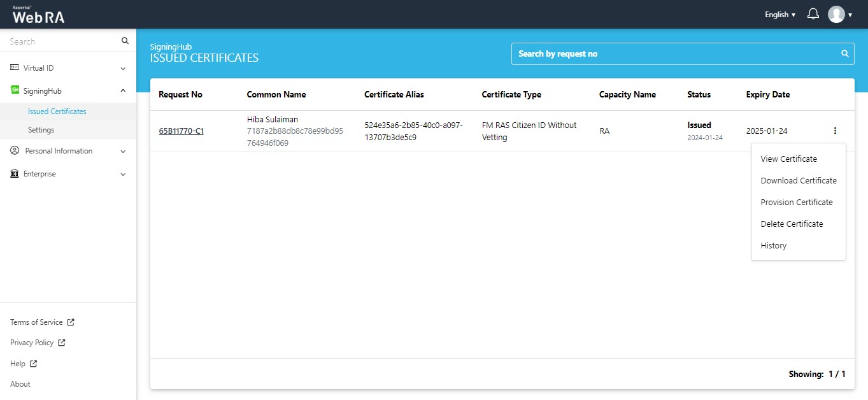868x400 pixels.
Task: Click the notification bell icon
Action: [x=813, y=14]
